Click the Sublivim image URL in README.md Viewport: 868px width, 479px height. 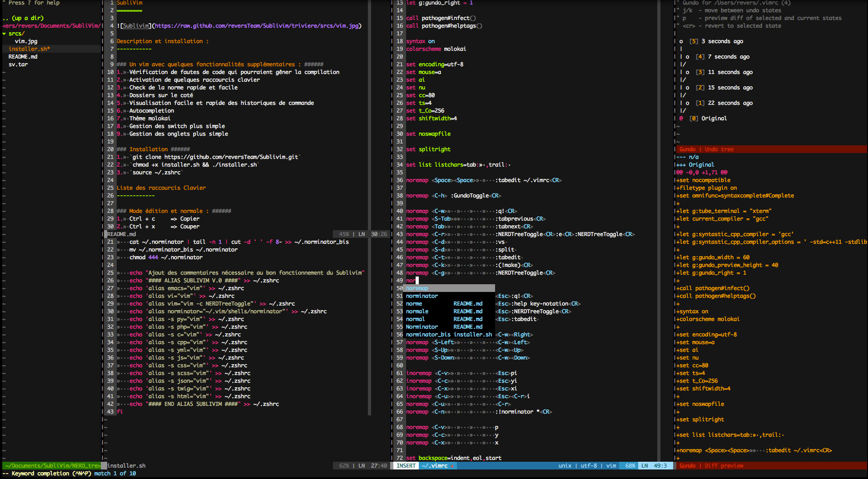coord(257,26)
